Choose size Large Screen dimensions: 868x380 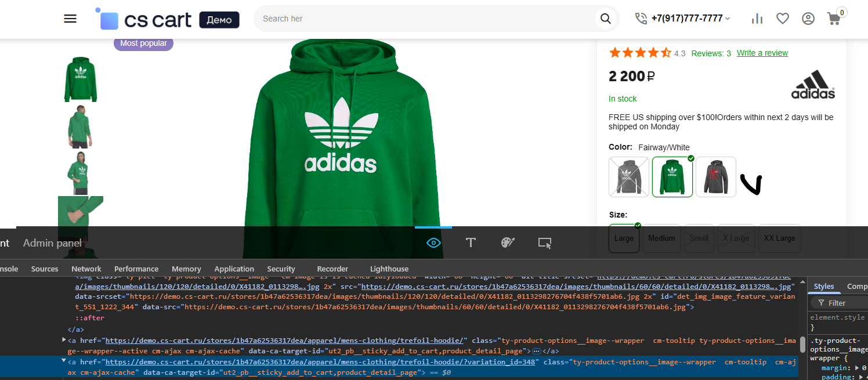(x=624, y=238)
